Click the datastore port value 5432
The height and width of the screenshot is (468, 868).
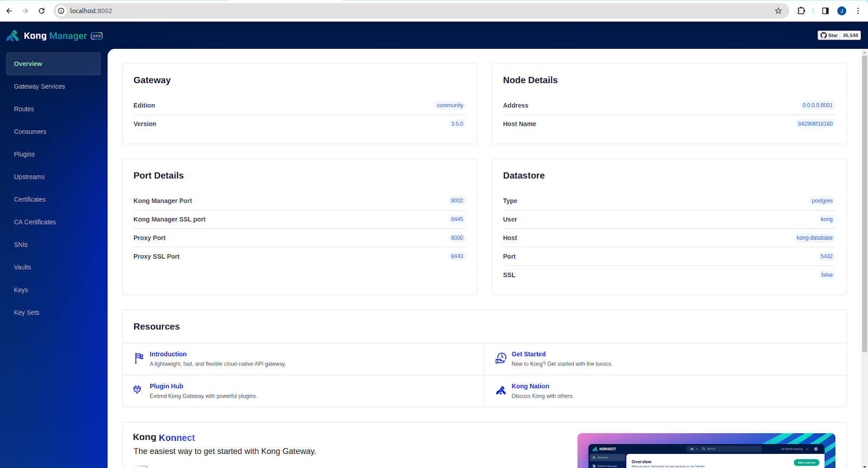(827, 256)
